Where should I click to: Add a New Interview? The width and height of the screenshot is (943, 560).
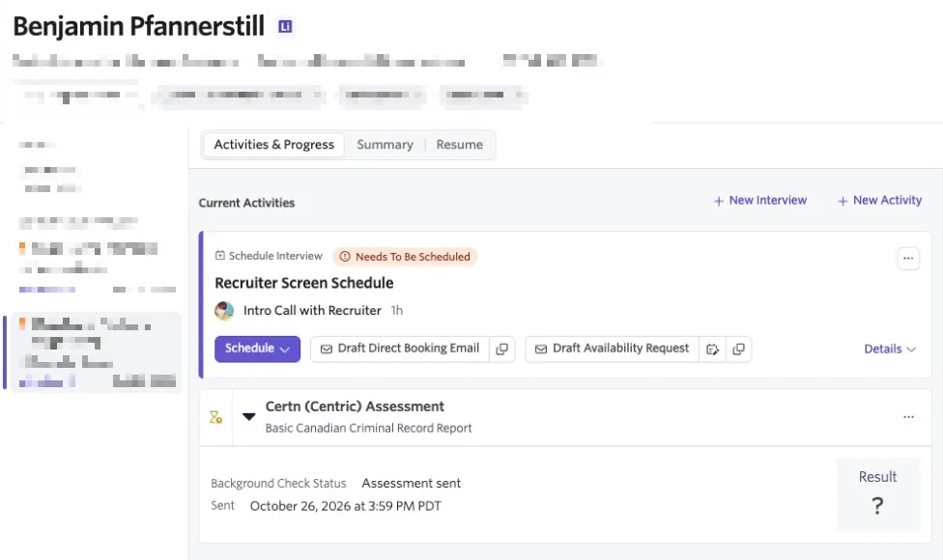point(760,200)
